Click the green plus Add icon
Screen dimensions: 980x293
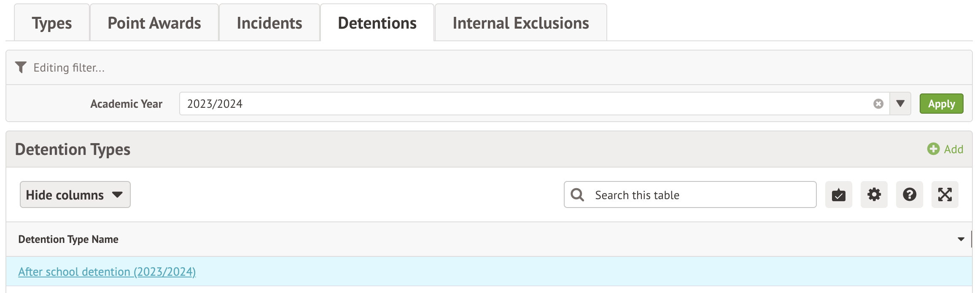(933, 149)
